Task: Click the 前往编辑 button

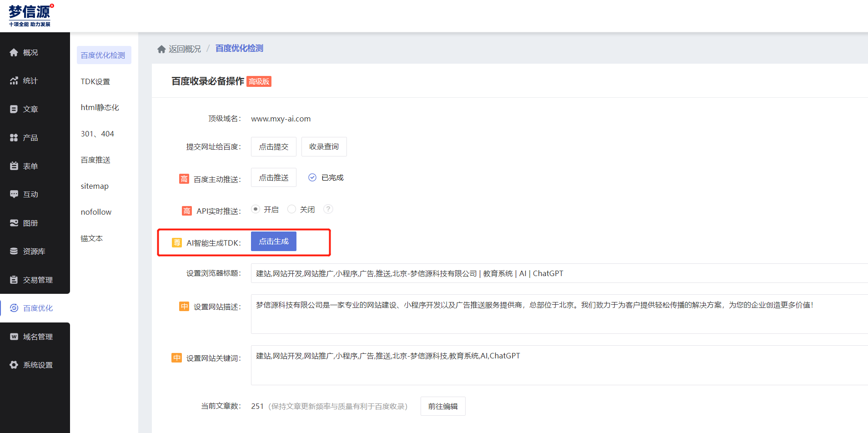Action: (442, 406)
